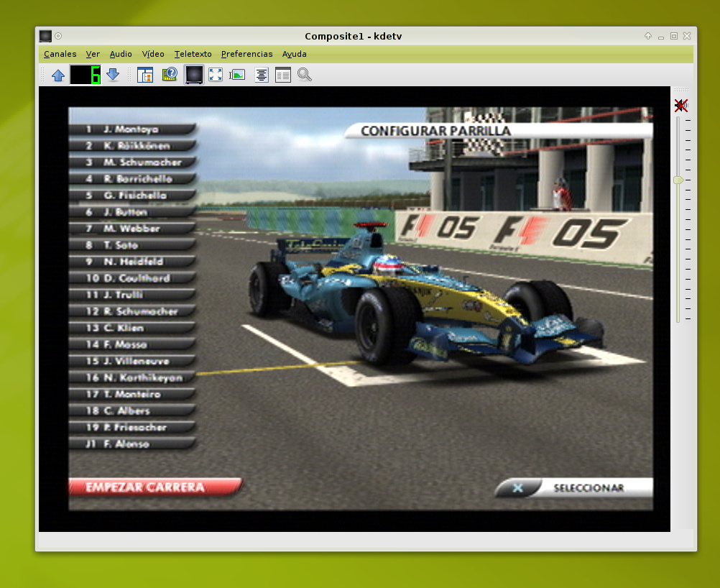The height and width of the screenshot is (588, 720).
Task: Click the "5 G. Fisichella" grid entry
Action: click(x=132, y=196)
